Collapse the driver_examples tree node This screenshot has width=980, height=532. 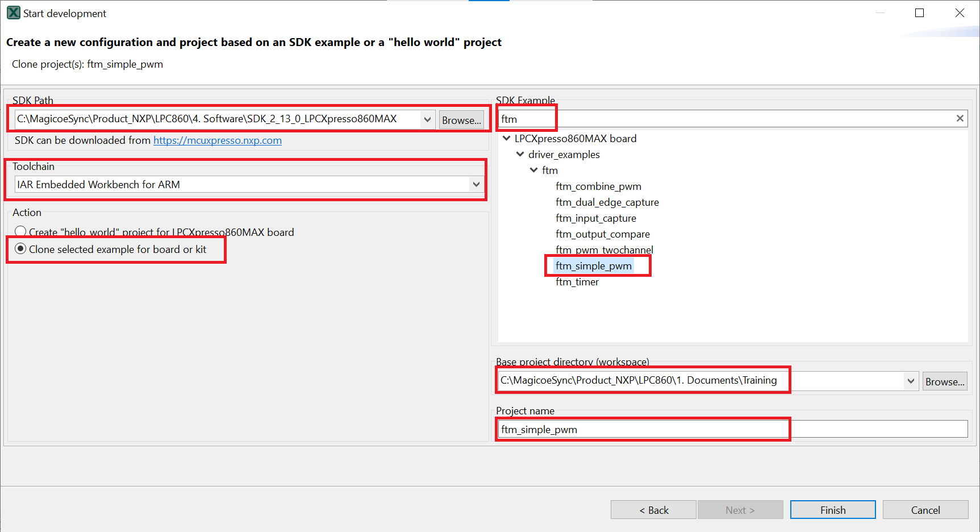pos(520,155)
